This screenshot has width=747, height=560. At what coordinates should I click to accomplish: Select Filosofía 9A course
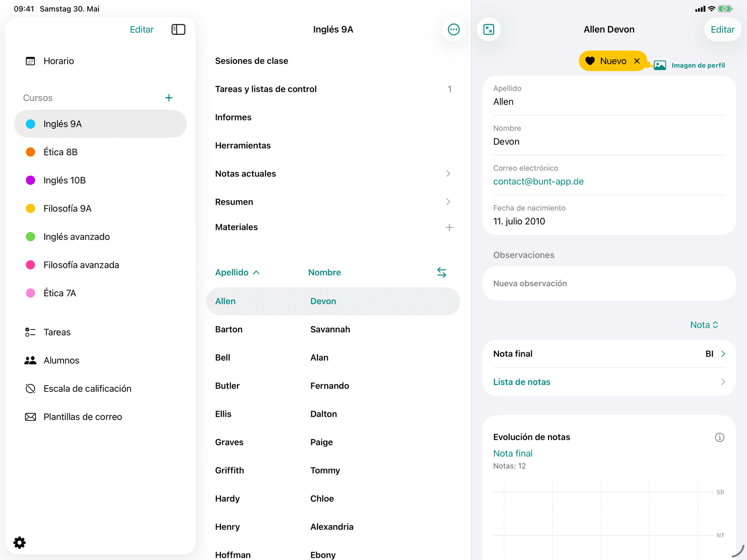100,209
